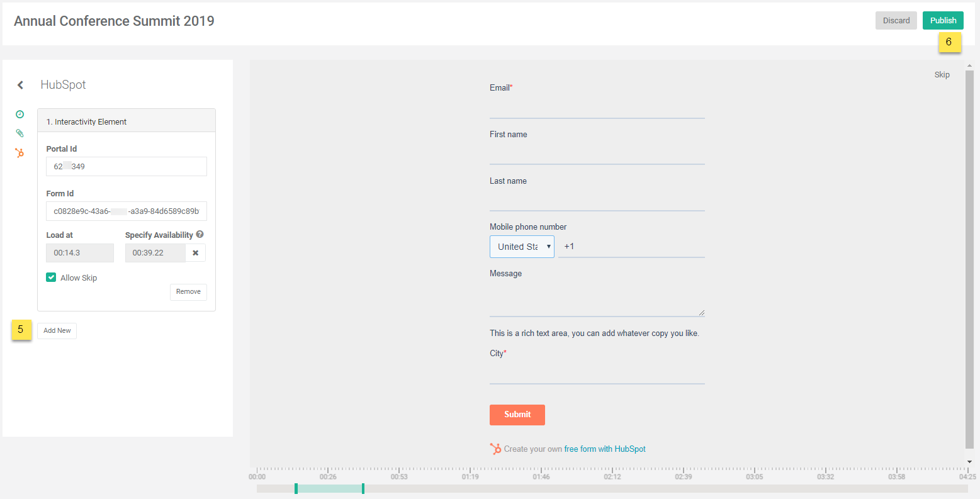Open the United States country code dropdown
Viewport: 980px width, 499px height.
pos(522,247)
